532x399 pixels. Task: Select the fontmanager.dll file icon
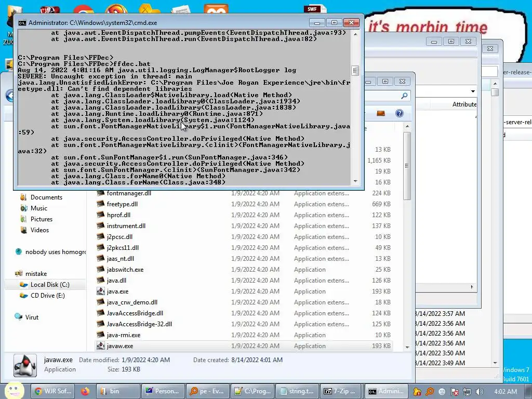100,193
